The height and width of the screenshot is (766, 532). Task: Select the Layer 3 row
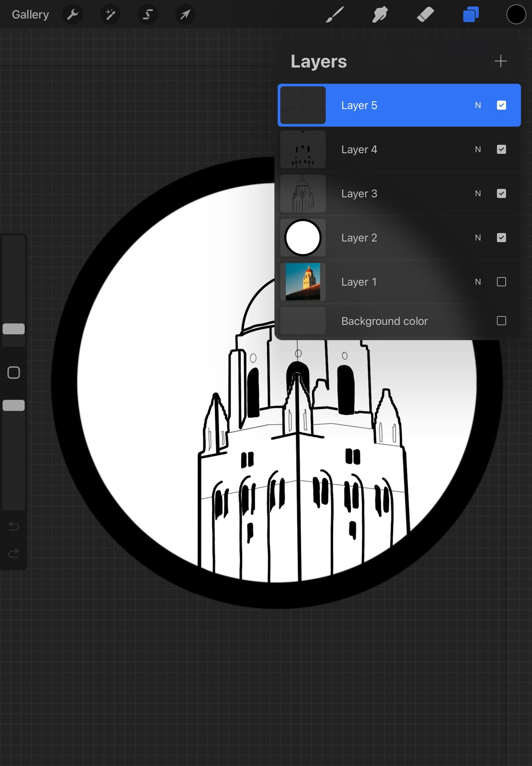tap(399, 193)
